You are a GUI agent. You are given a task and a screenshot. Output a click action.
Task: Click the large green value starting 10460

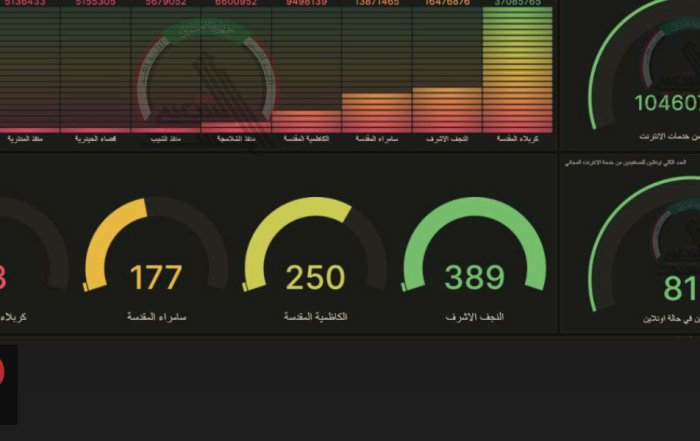tap(667, 103)
